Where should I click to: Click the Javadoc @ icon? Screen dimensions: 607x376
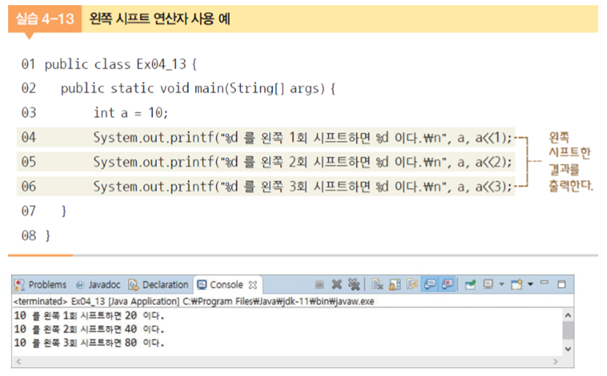click(80, 285)
